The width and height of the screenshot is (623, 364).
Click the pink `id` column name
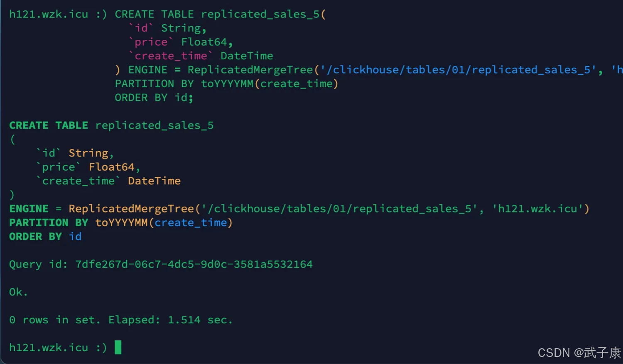141,28
